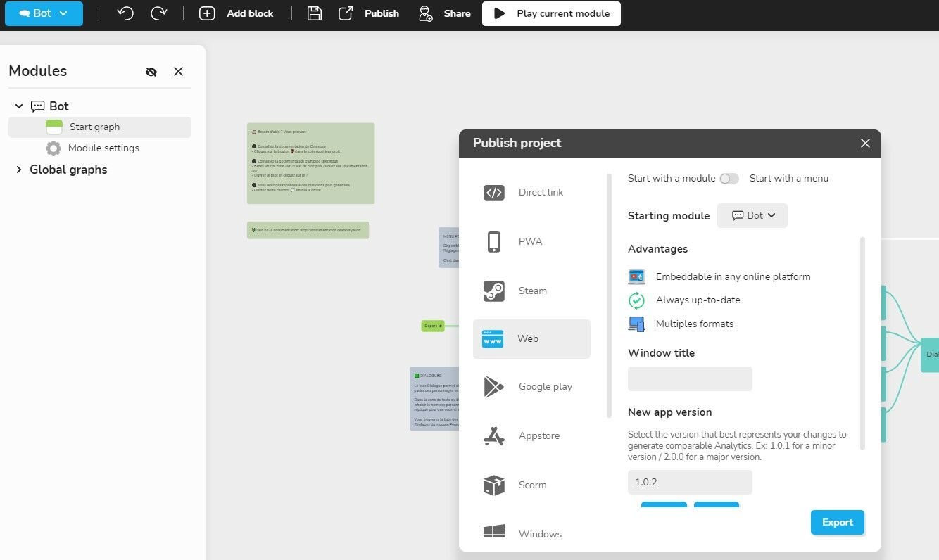Open Module settings tree item
This screenshot has width=939, height=560.
tap(100, 148)
